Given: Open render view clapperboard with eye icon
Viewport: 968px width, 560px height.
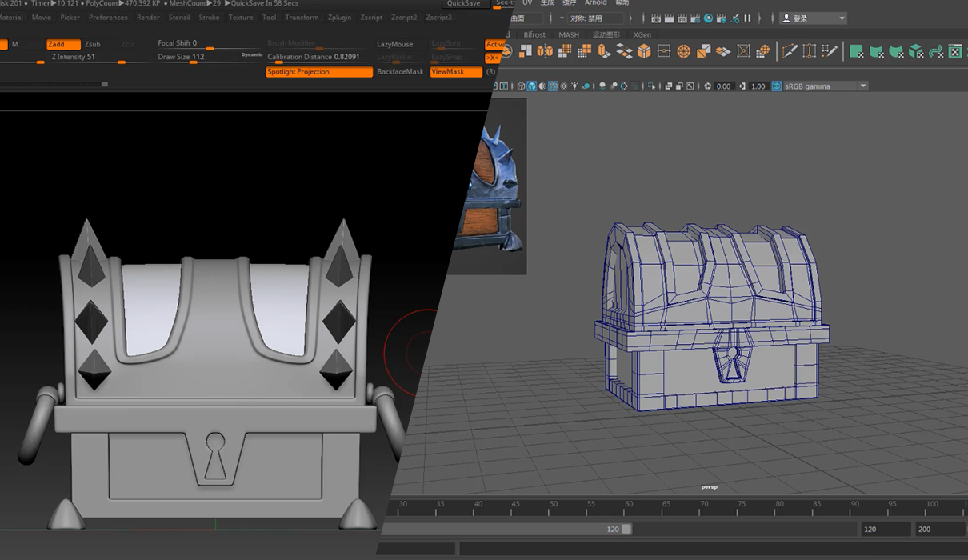Looking at the screenshot, I should [x=657, y=18].
